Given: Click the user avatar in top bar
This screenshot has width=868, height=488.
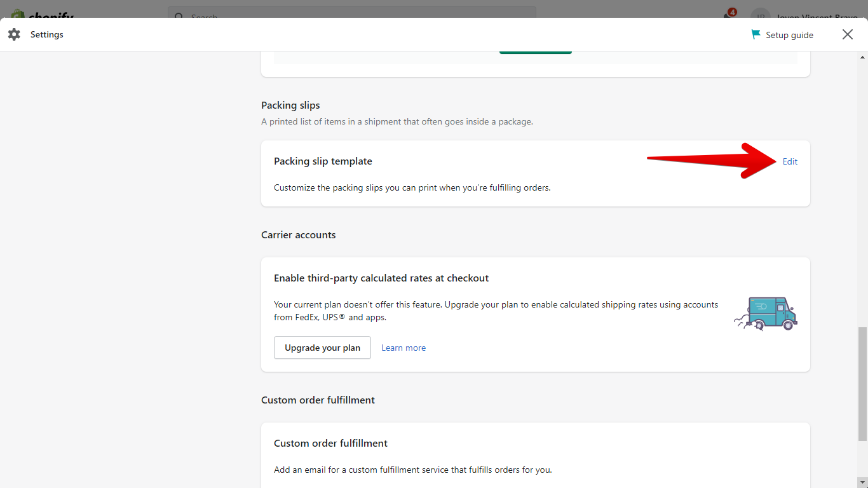Looking at the screenshot, I should click(x=759, y=15).
